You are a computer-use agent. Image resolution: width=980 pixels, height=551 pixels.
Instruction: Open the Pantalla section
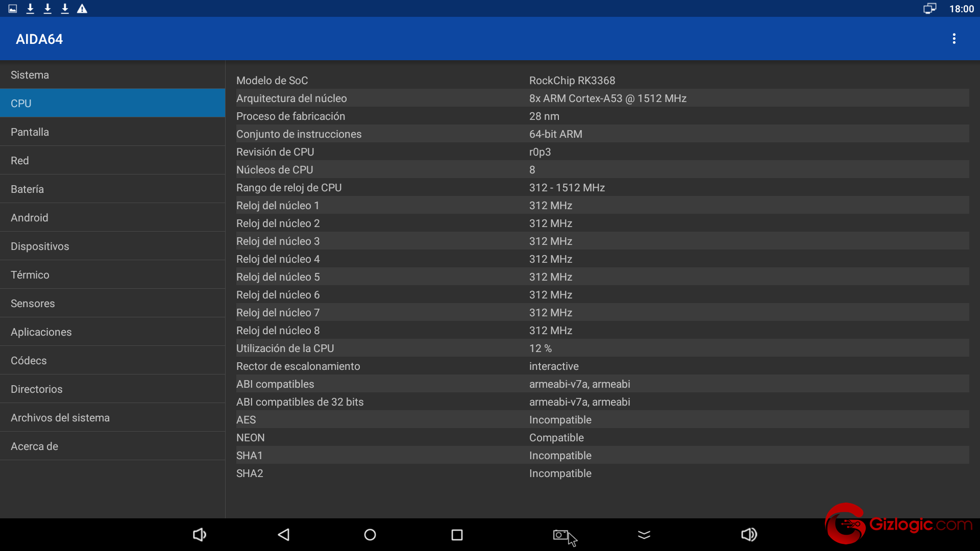coord(112,132)
